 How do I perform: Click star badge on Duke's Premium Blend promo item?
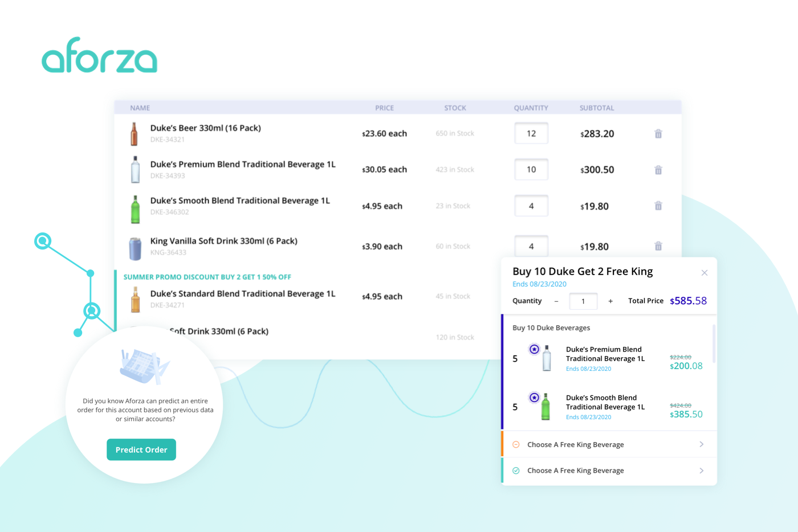pos(534,349)
